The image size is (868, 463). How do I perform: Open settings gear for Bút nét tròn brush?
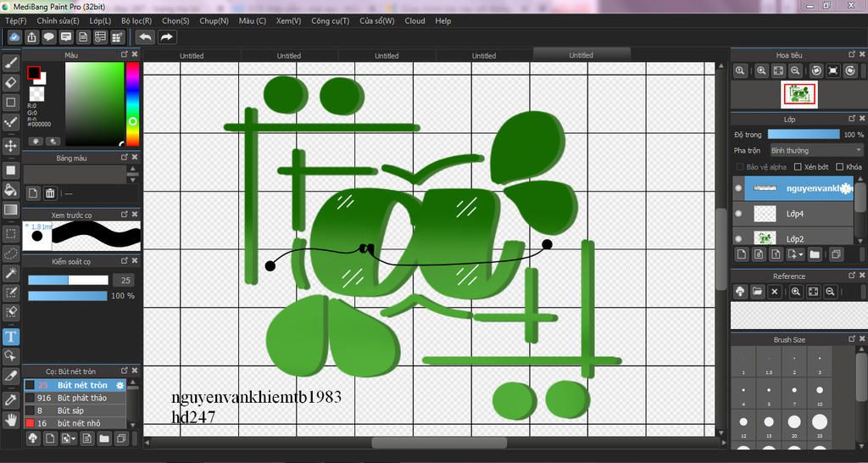tap(120, 386)
